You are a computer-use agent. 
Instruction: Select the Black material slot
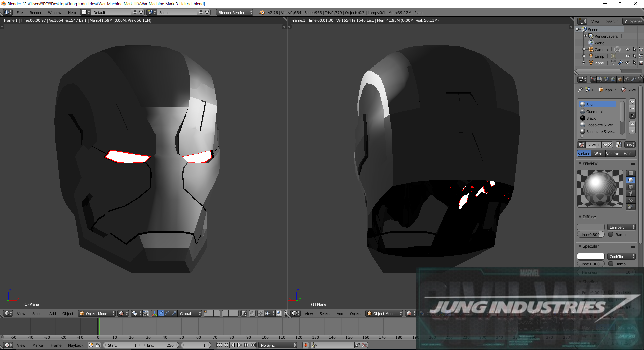click(x=598, y=118)
